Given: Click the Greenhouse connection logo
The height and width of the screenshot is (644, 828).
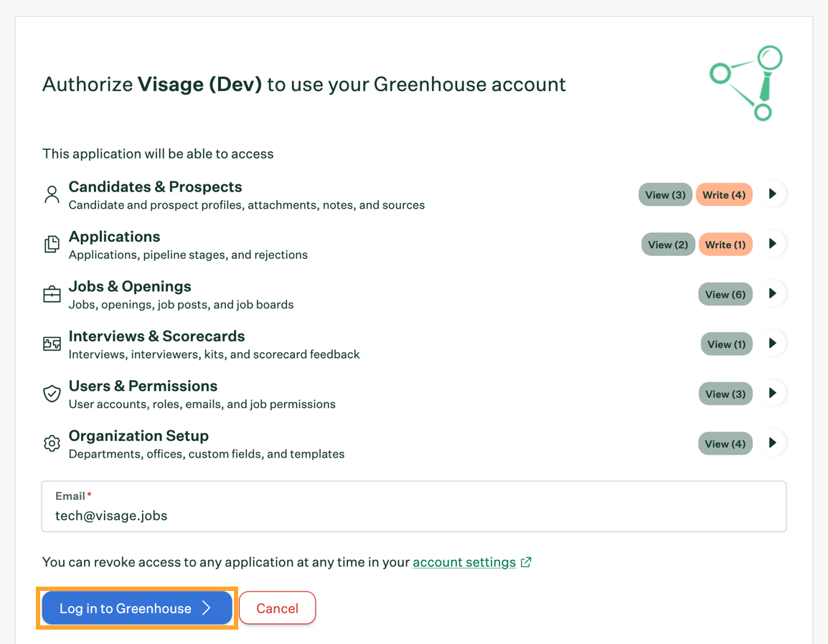Looking at the screenshot, I should 746,83.
